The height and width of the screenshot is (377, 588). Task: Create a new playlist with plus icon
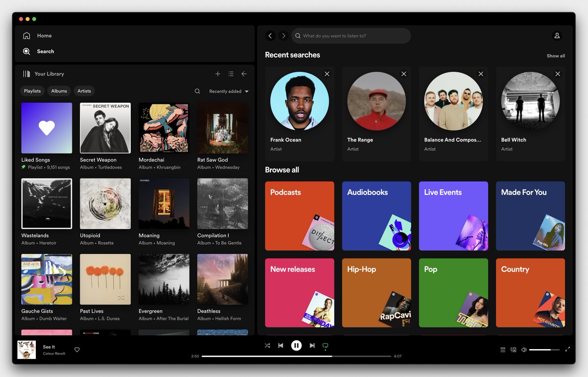point(218,74)
